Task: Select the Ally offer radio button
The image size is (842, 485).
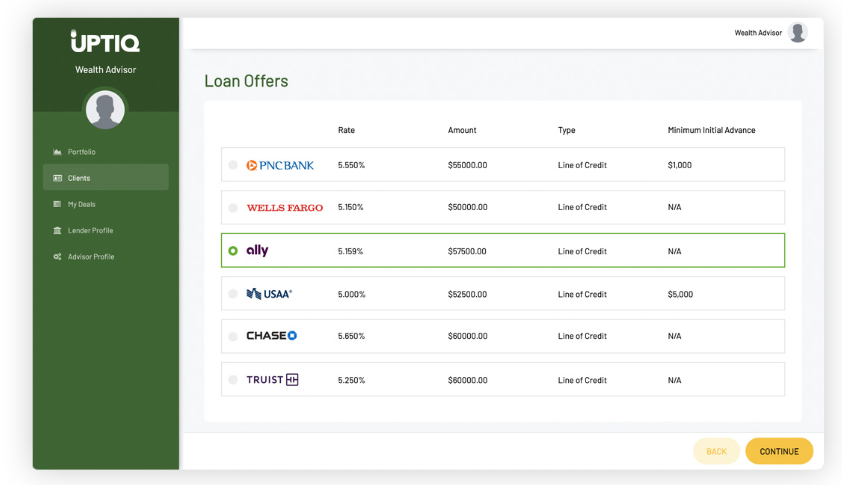Action: point(233,251)
